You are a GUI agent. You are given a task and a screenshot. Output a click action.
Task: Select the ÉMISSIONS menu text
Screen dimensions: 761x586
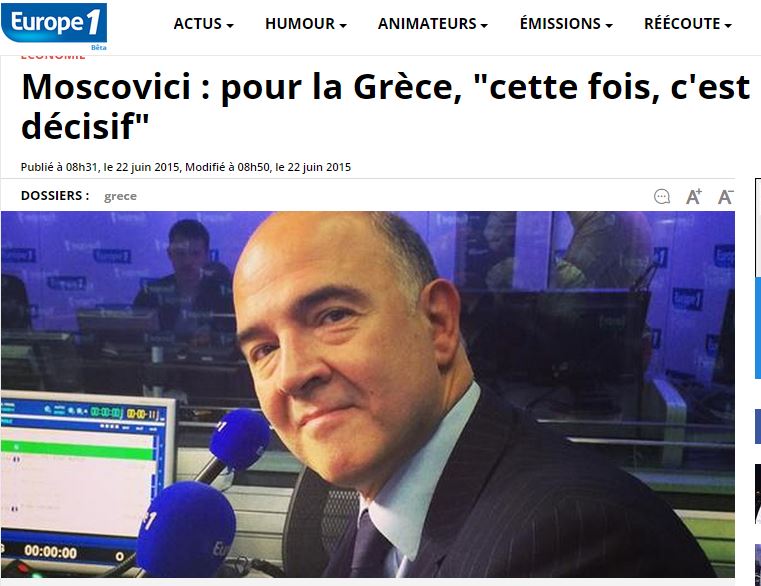tap(560, 24)
